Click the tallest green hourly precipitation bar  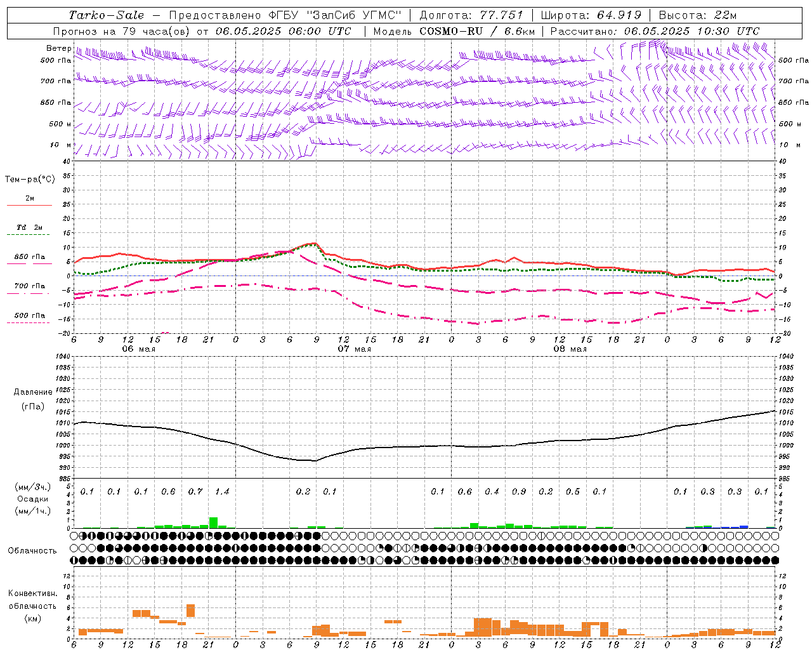pos(213,522)
